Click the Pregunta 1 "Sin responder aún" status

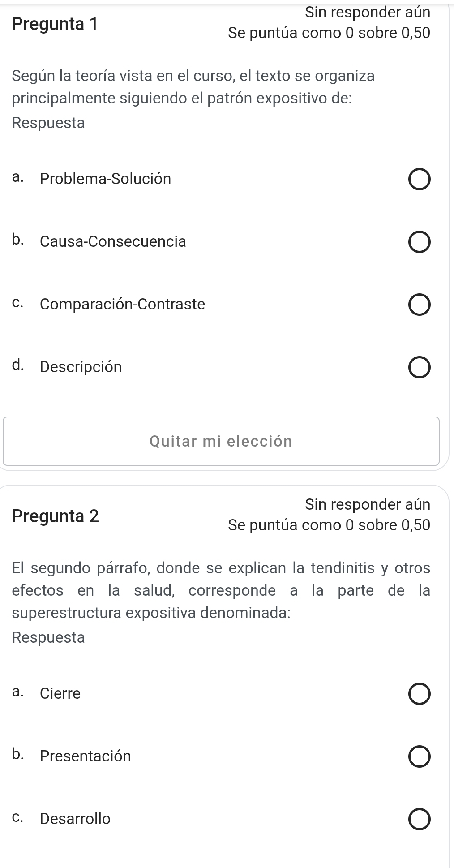[x=367, y=13]
